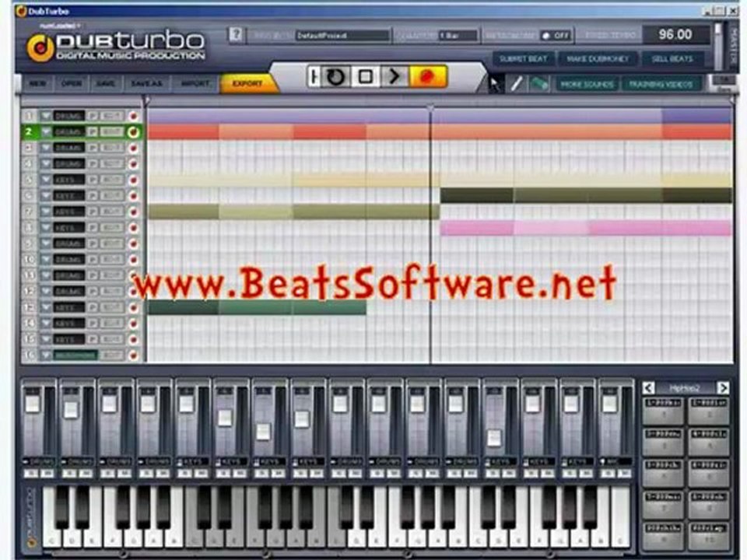The image size is (747, 560).
Task: Click the mixer channel 13 volume fader
Action: [494, 438]
